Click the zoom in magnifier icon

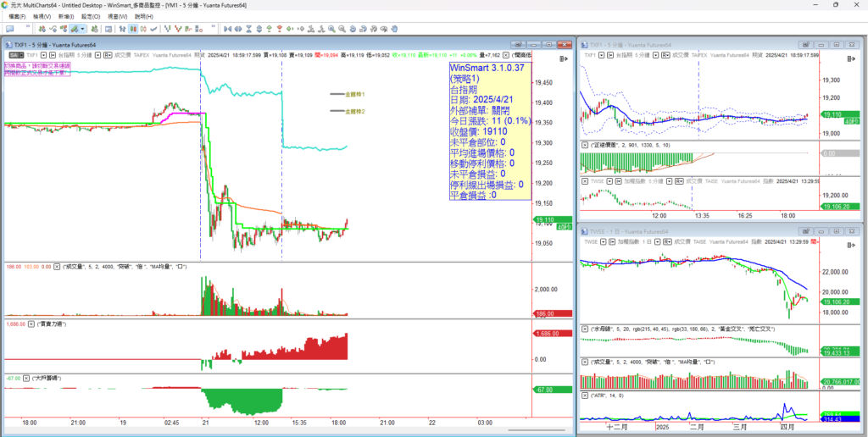(331, 28)
